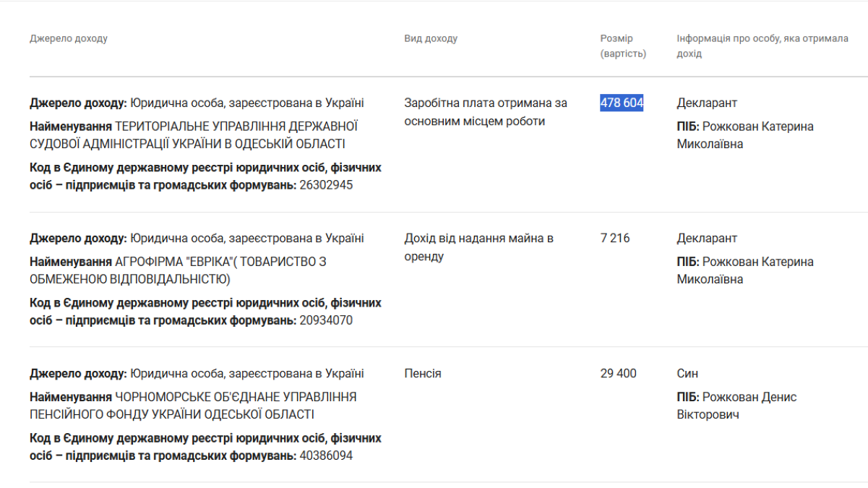The image size is (868, 488).
Task: Click registry code 26302945
Action: [326, 185]
